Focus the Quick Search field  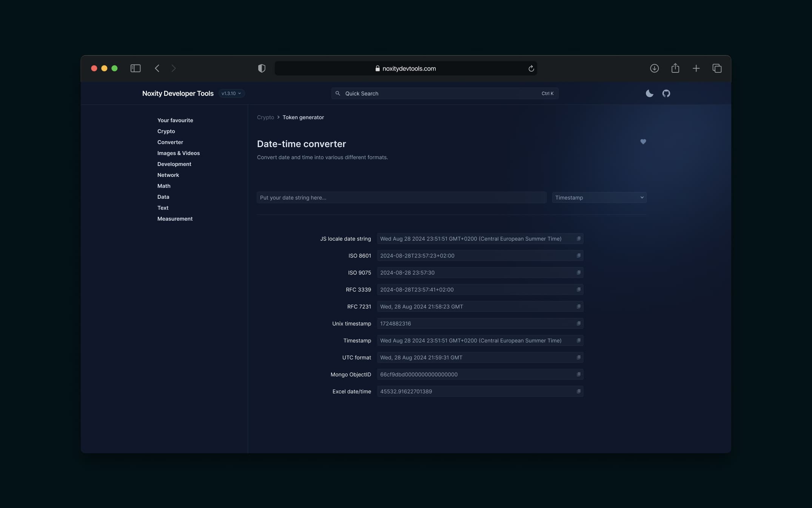[x=445, y=94]
